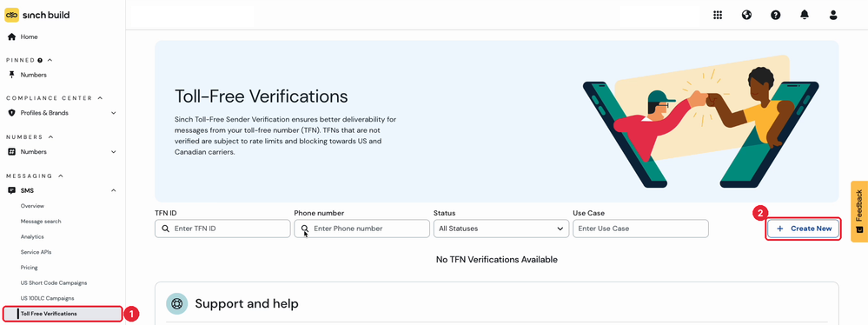Click the globe region icon

[746, 15]
